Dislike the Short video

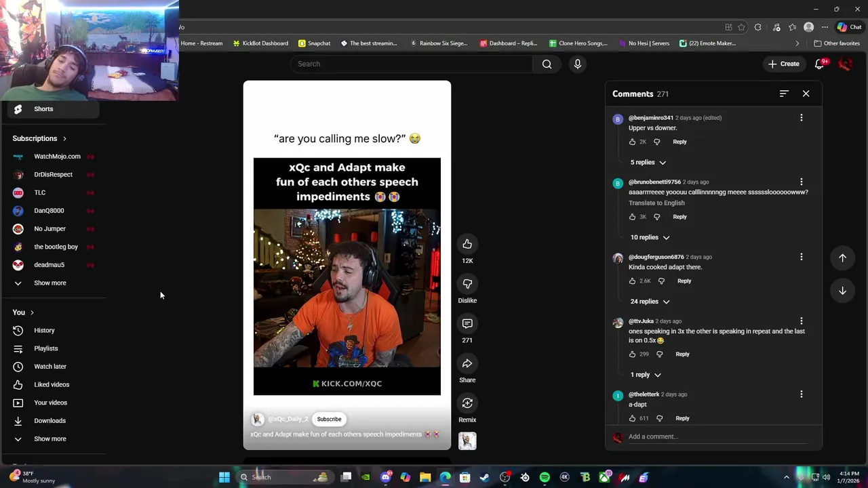[x=467, y=284]
